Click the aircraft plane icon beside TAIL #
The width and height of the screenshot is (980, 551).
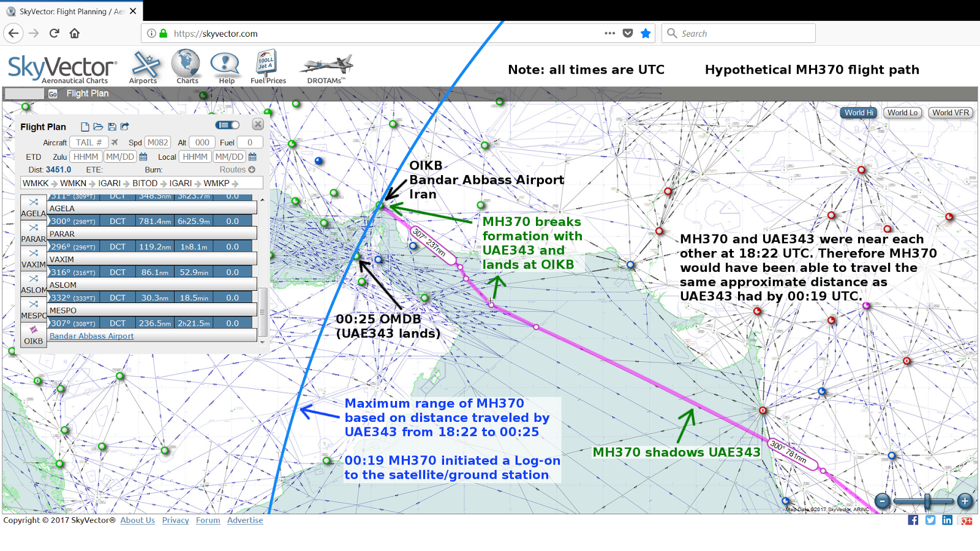click(x=115, y=143)
